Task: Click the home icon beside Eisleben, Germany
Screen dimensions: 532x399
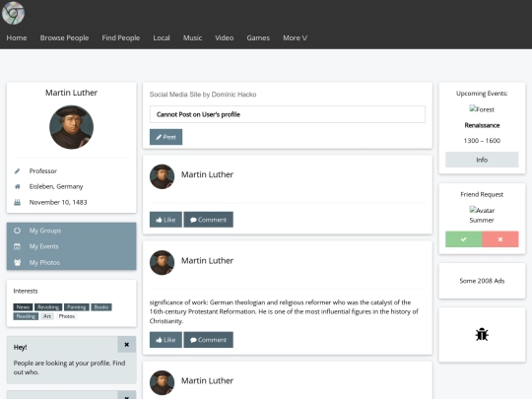Action: pyautogui.click(x=18, y=186)
